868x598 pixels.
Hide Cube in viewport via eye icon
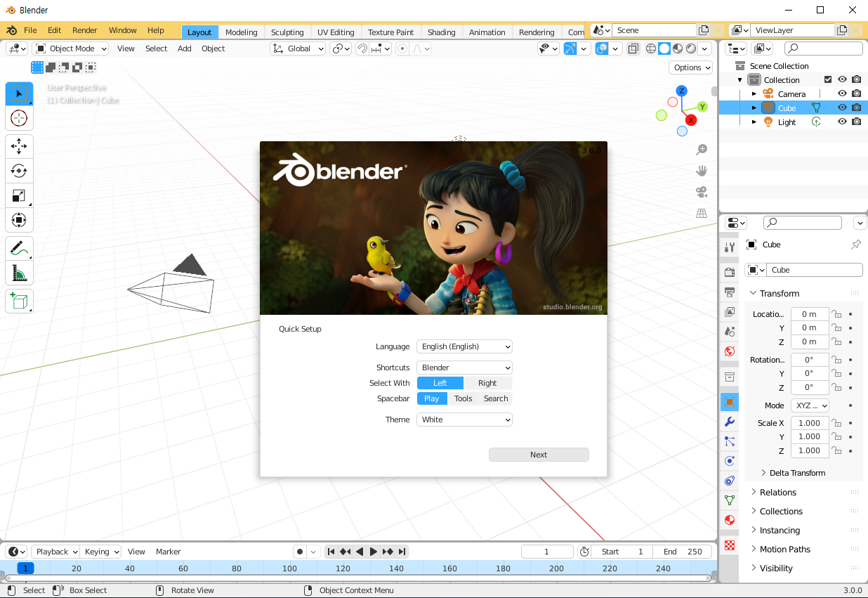pyautogui.click(x=842, y=108)
